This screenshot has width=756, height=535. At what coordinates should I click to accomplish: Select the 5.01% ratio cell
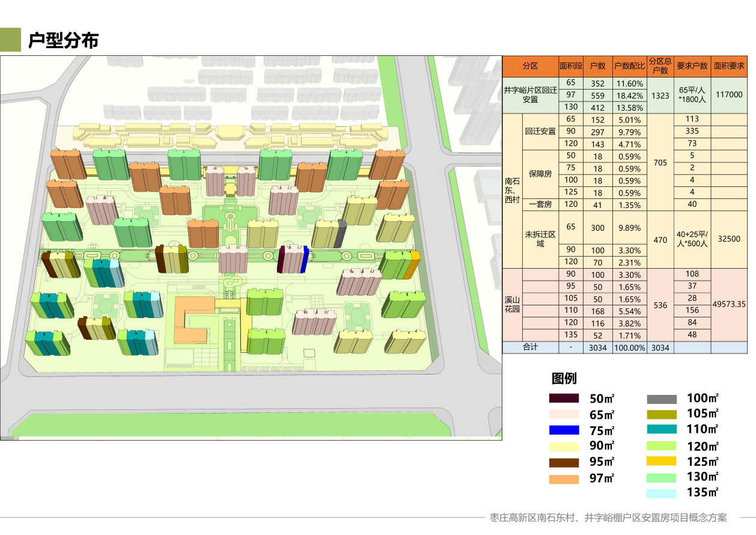[x=629, y=120]
